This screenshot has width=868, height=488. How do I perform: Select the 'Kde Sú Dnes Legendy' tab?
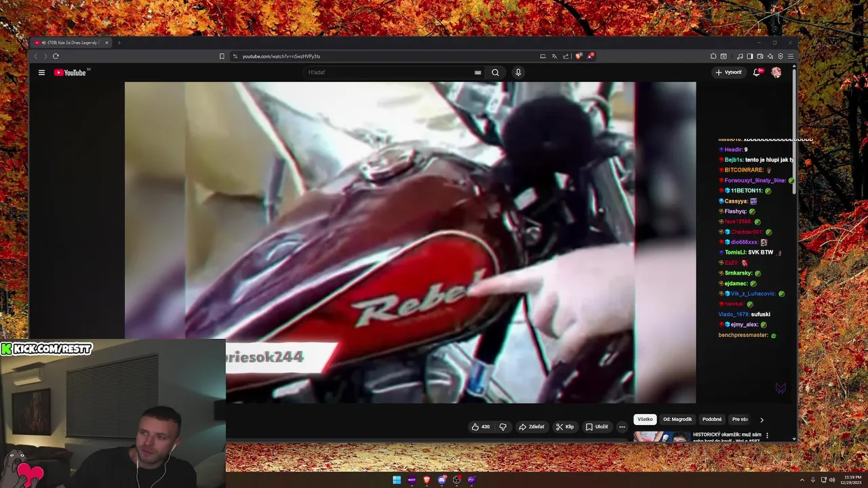coord(72,43)
